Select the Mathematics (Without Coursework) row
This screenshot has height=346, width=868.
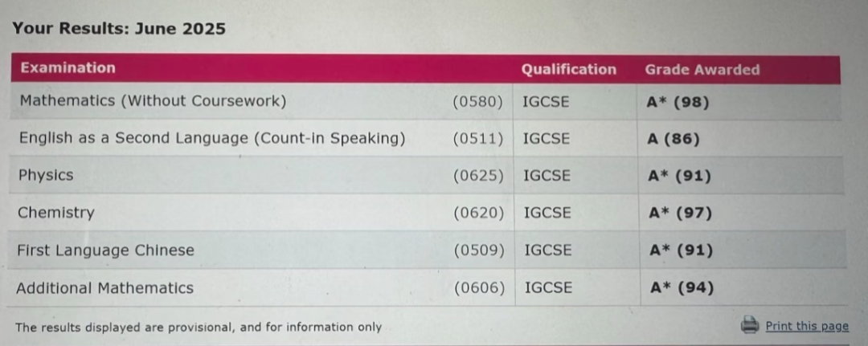(x=425, y=102)
